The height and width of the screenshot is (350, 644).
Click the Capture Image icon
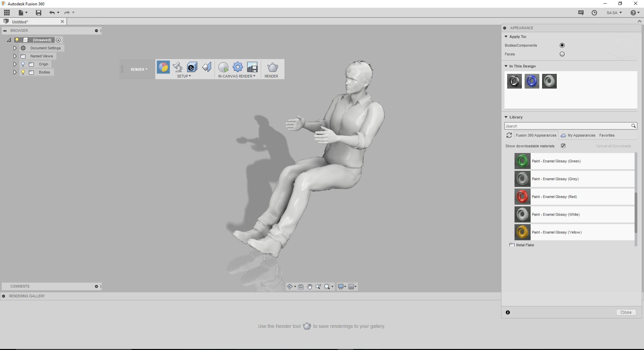(x=252, y=67)
